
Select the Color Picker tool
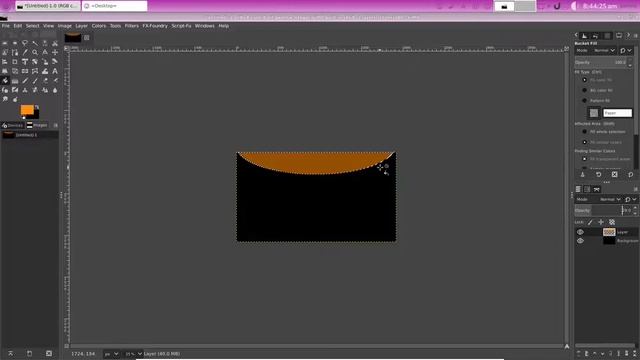25,52
